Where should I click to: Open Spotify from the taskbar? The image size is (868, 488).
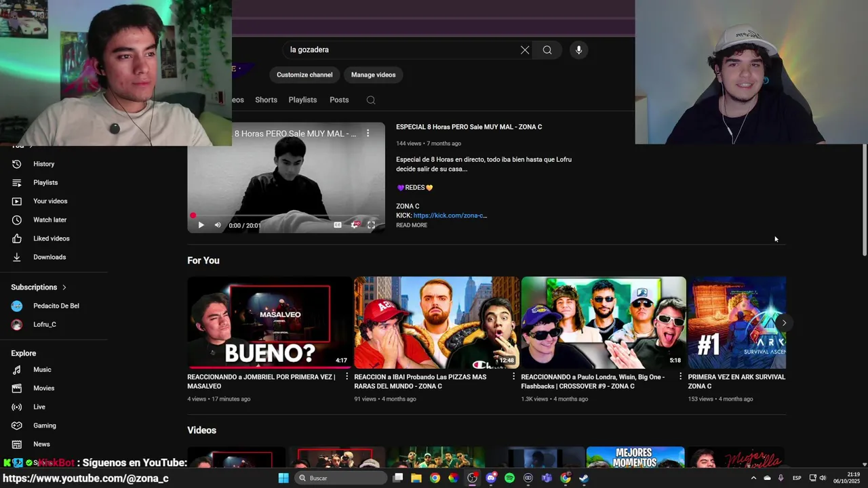pos(509,478)
